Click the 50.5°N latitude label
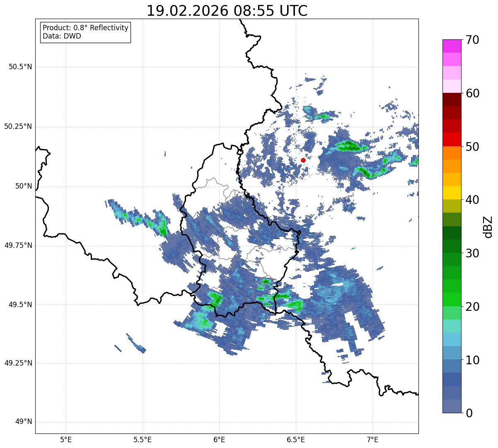Image resolution: width=498 pixels, height=448 pixels. click(x=20, y=67)
